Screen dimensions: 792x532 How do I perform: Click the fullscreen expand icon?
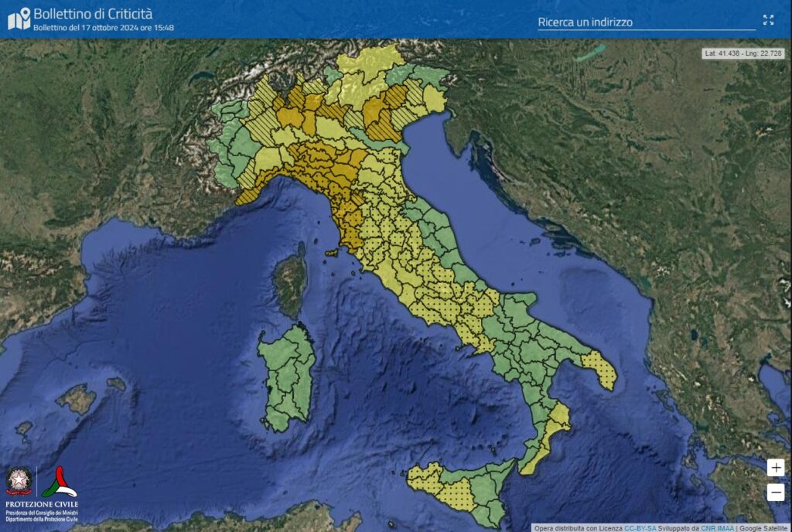(x=768, y=19)
